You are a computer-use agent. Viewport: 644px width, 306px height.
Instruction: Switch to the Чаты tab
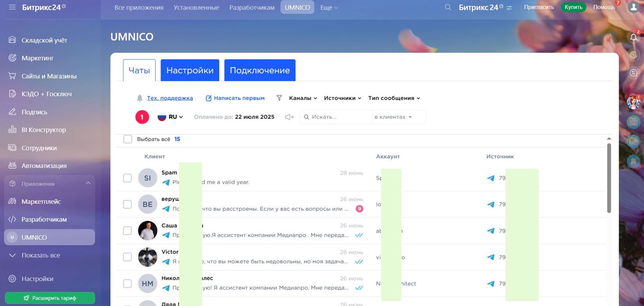click(139, 70)
